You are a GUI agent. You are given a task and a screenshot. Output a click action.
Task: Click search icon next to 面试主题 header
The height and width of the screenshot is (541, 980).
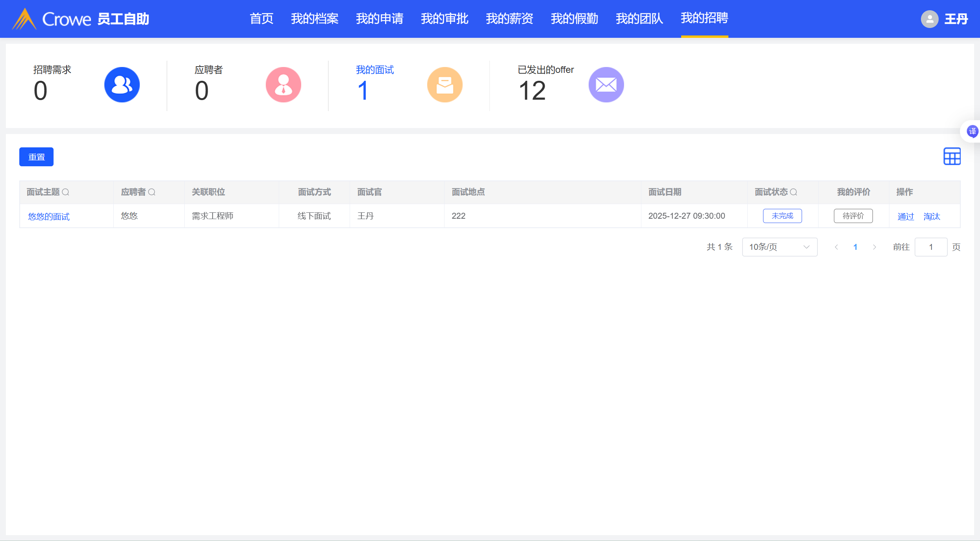click(66, 192)
